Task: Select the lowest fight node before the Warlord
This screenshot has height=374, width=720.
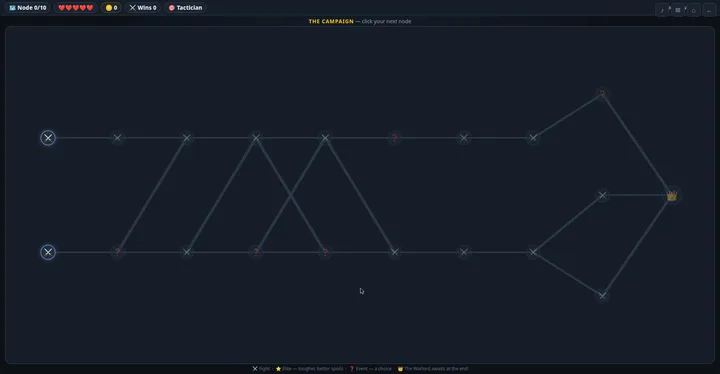Action: point(602,296)
